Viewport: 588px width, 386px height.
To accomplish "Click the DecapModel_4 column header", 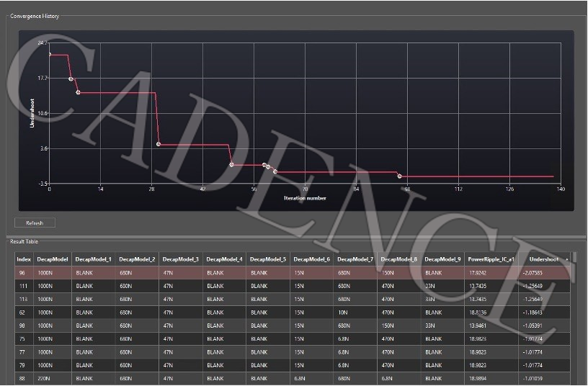I will click(x=224, y=259).
